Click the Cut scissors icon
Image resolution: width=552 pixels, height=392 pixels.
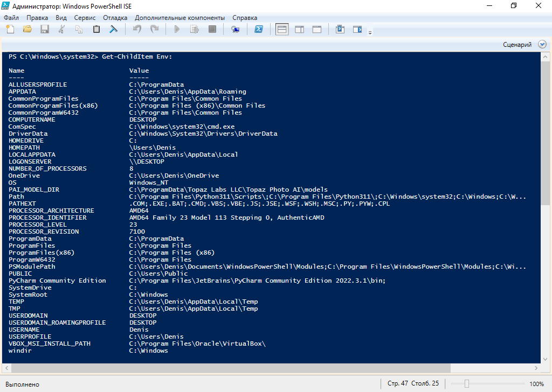[62, 29]
